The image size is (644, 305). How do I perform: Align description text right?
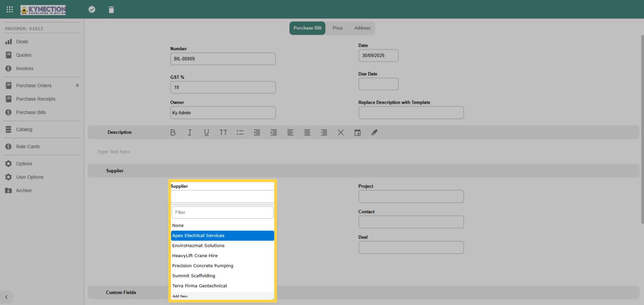tap(324, 132)
